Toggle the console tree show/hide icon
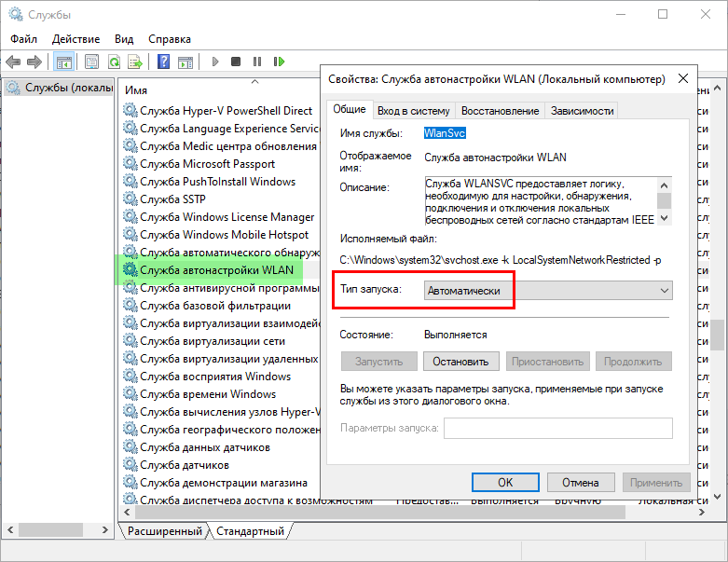728x562 pixels. (x=64, y=62)
